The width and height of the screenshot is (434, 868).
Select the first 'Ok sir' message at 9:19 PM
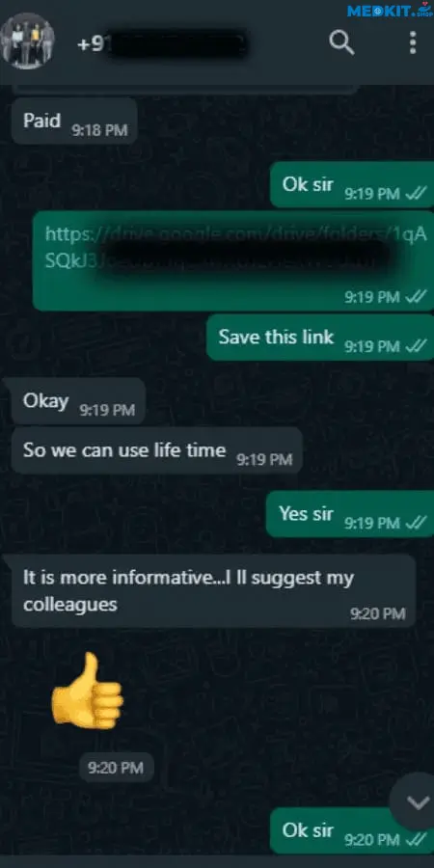tap(352, 185)
